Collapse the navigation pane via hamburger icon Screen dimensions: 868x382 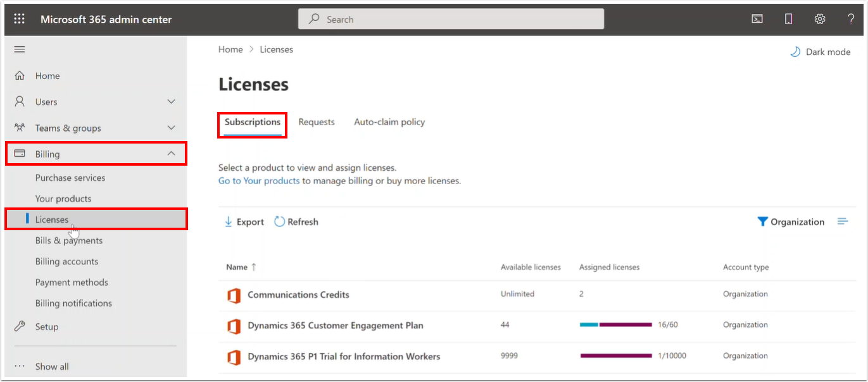coord(19,49)
